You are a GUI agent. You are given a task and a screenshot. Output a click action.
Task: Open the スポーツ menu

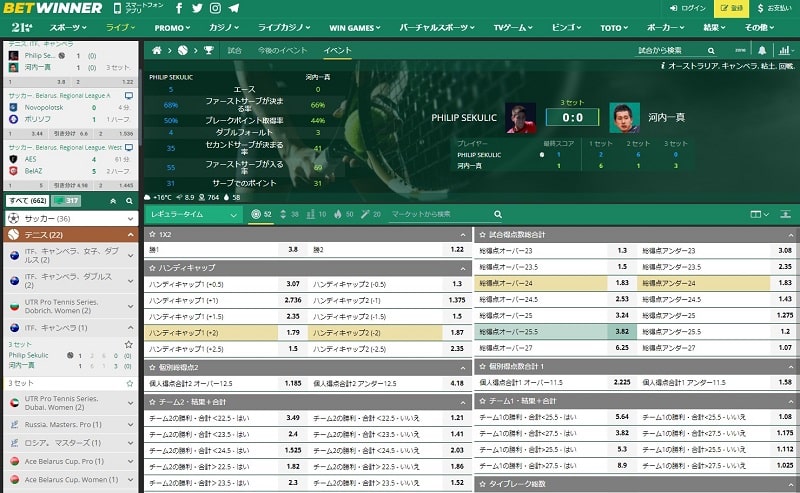pos(68,28)
